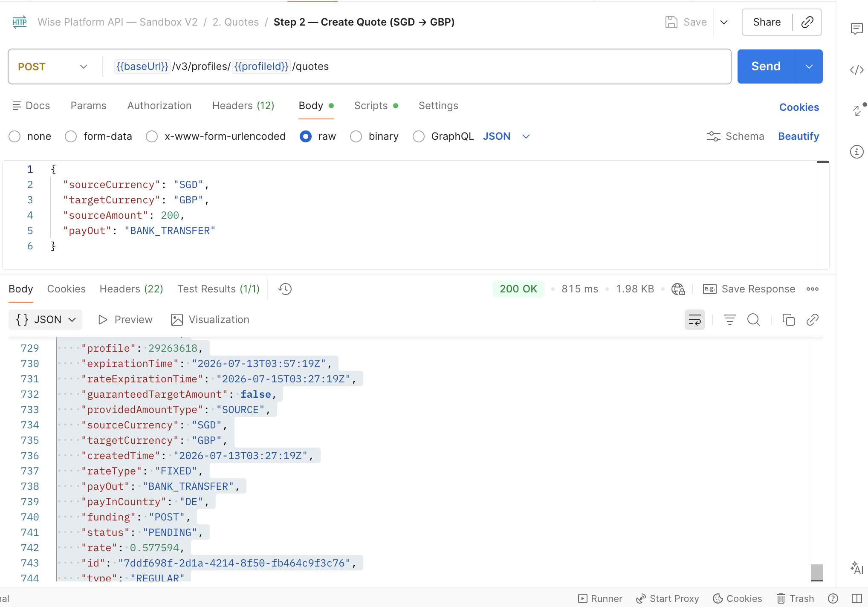Screen dimensions: 868x607
Task: Select the GraphQL body radio button
Action: click(x=419, y=136)
